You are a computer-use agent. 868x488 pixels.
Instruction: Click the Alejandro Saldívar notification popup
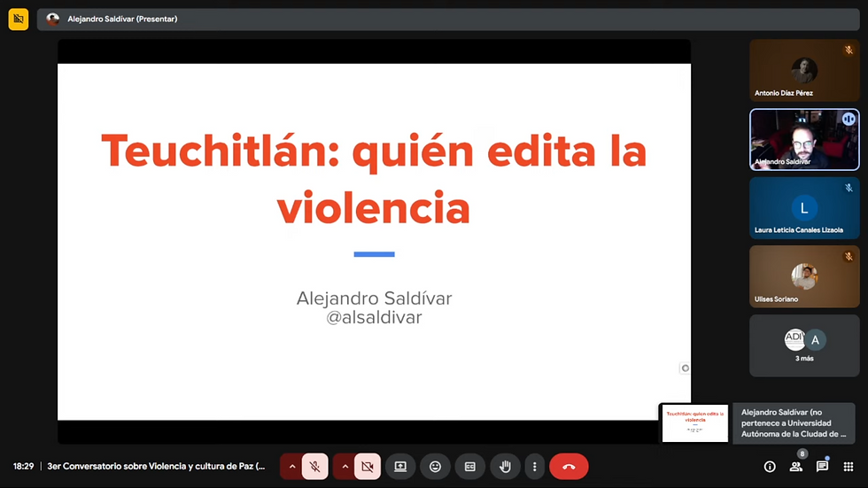[x=794, y=423]
